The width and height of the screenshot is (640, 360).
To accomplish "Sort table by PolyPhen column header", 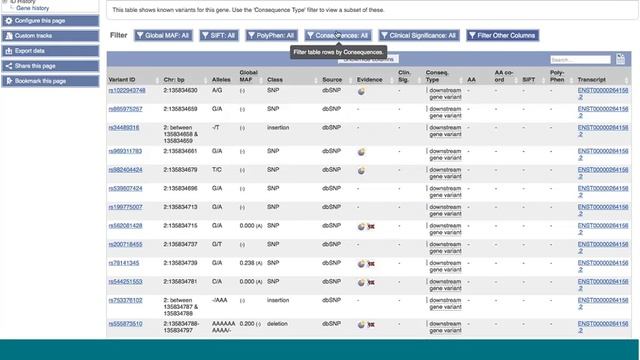I will [557, 76].
